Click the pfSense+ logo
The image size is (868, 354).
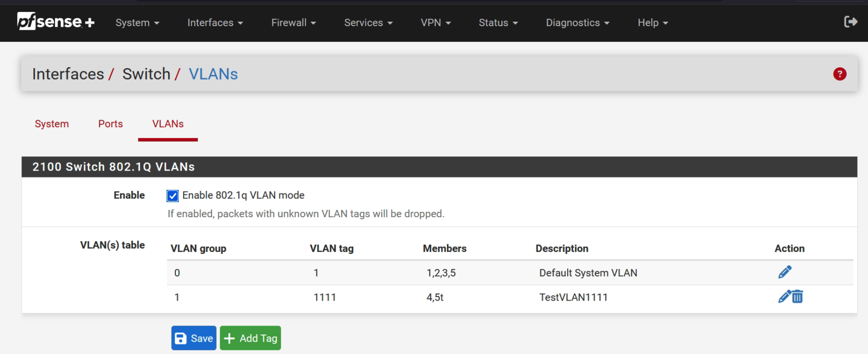(56, 21)
